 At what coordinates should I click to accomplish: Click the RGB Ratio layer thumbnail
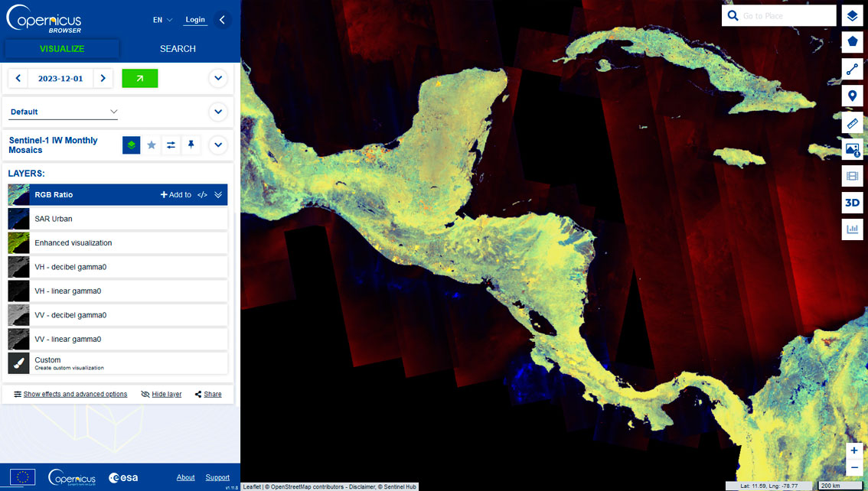coord(19,194)
